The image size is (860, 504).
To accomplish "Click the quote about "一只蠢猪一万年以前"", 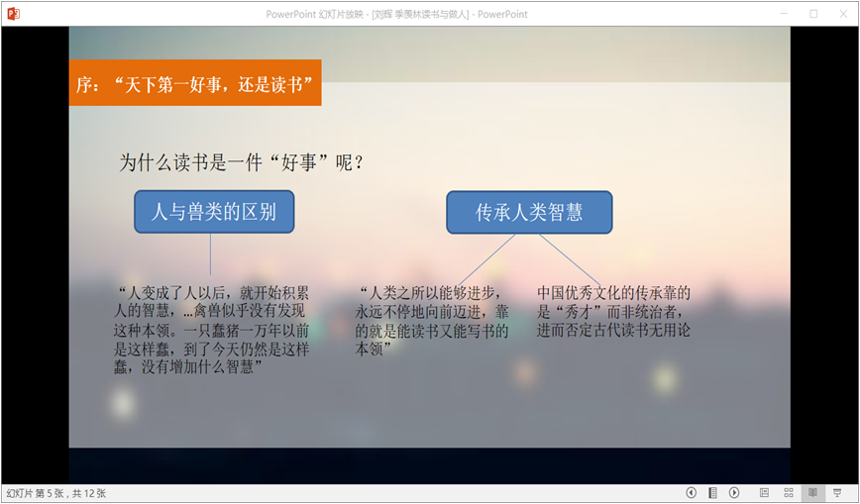I will coord(213,330).
